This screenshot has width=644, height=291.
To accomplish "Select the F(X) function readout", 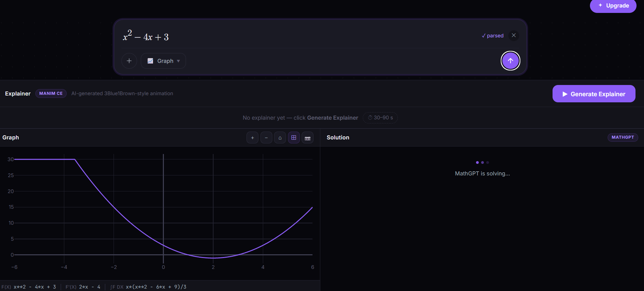I will [29, 287].
